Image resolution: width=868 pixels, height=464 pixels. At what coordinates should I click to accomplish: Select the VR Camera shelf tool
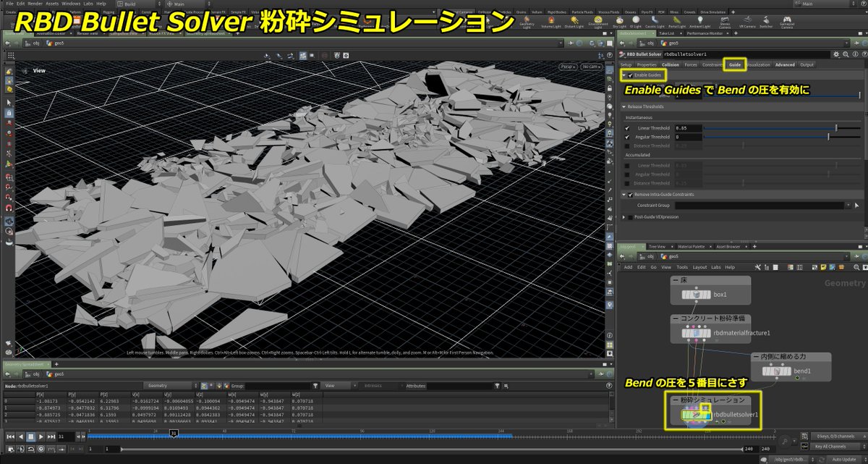tap(747, 22)
